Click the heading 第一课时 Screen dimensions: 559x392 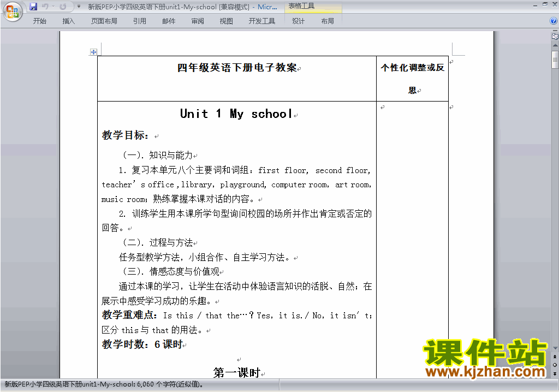pyautogui.click(x=237, y=373)
